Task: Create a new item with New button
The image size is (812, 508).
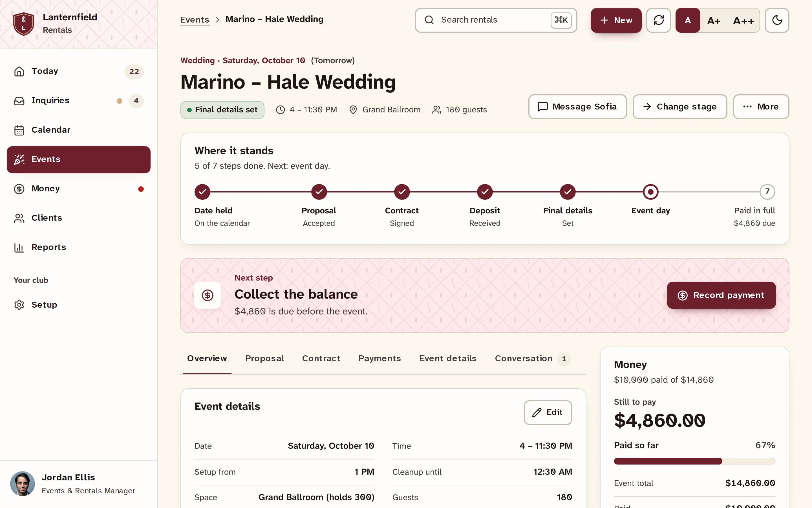Action: tap(616, 20)
